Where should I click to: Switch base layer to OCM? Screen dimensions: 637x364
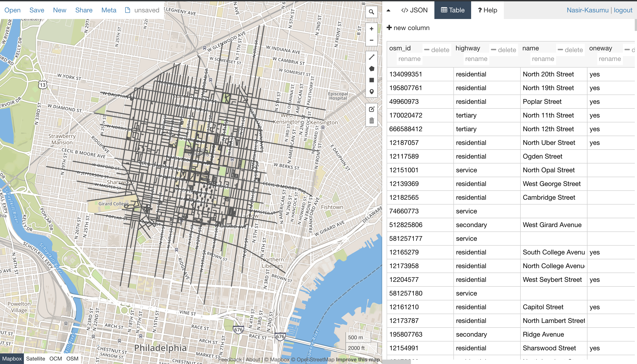tap(56, 358)
